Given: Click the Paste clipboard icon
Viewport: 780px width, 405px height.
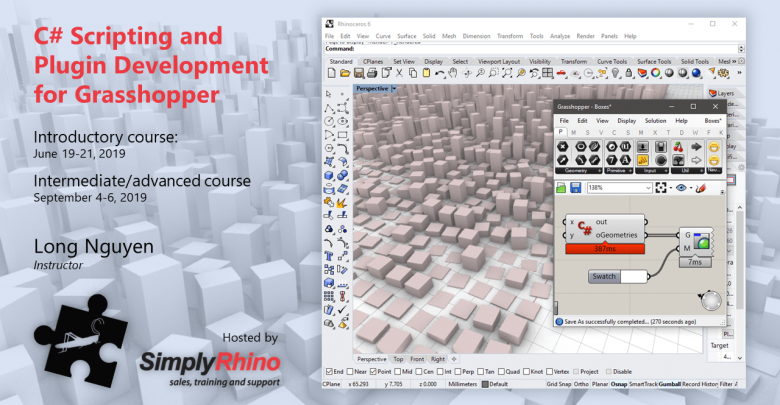Looking at the screenshot, I should [426, 73].
